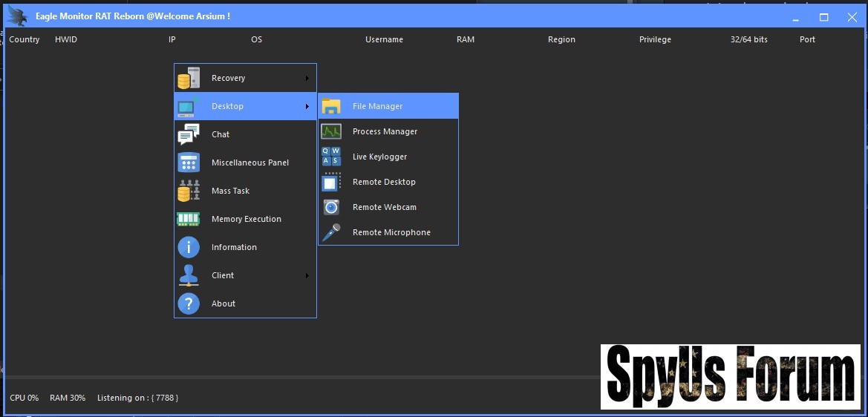The height and width of the screenshot is (417, 868).
Task: Click the Process Manager graph icon
Action: pyautogui.click(x=331, y=131)
